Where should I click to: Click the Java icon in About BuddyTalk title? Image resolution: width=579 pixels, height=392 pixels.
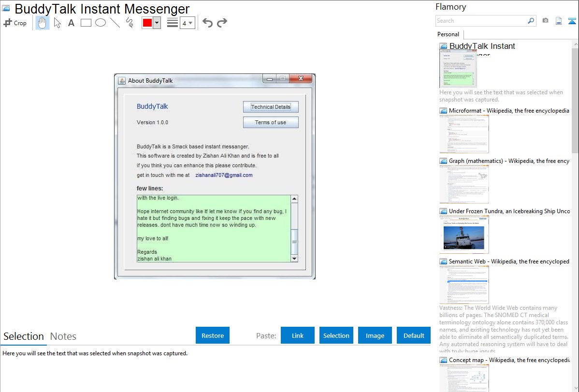coord(122,81)
